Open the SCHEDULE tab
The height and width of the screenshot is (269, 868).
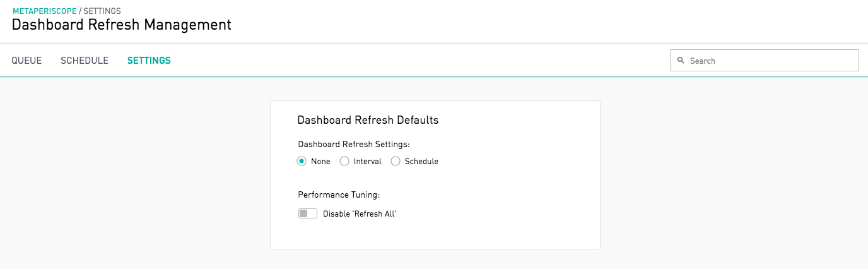tap(85, 61)
